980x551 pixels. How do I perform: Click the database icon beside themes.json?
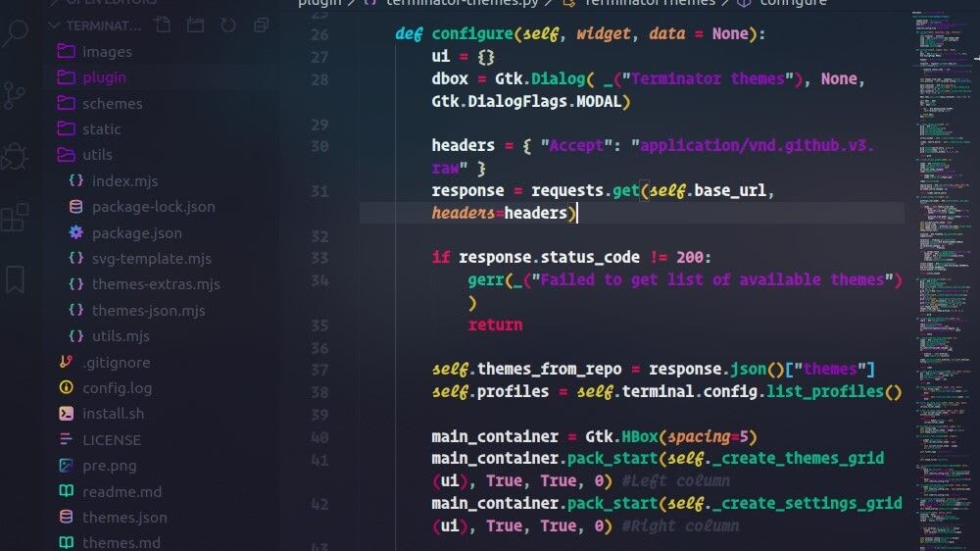pos(67,517)
